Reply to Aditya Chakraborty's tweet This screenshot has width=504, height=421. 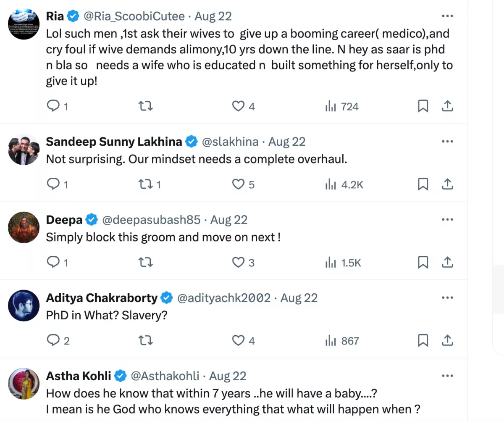coord(53,340)
